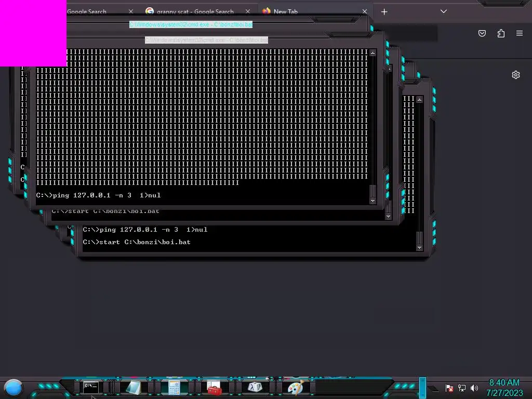Click the front cmd window scrollbar thumb
The image size is (532, 399).
tap(373, 191)
